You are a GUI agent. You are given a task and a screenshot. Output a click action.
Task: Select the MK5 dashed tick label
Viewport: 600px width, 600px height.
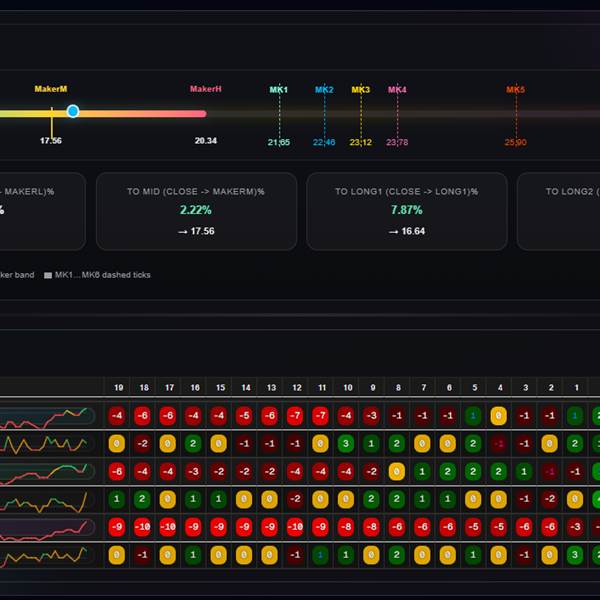tap(515, 90)
